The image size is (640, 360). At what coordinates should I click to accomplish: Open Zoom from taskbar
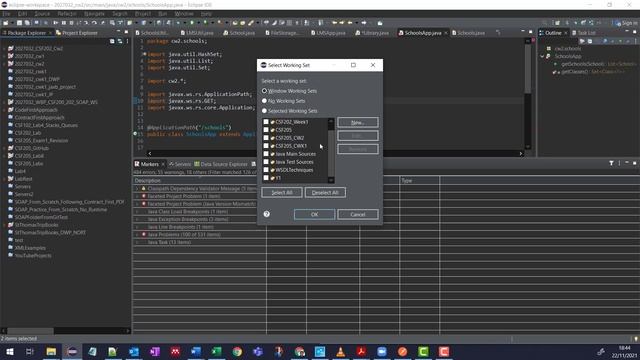(x=382, y=351)
